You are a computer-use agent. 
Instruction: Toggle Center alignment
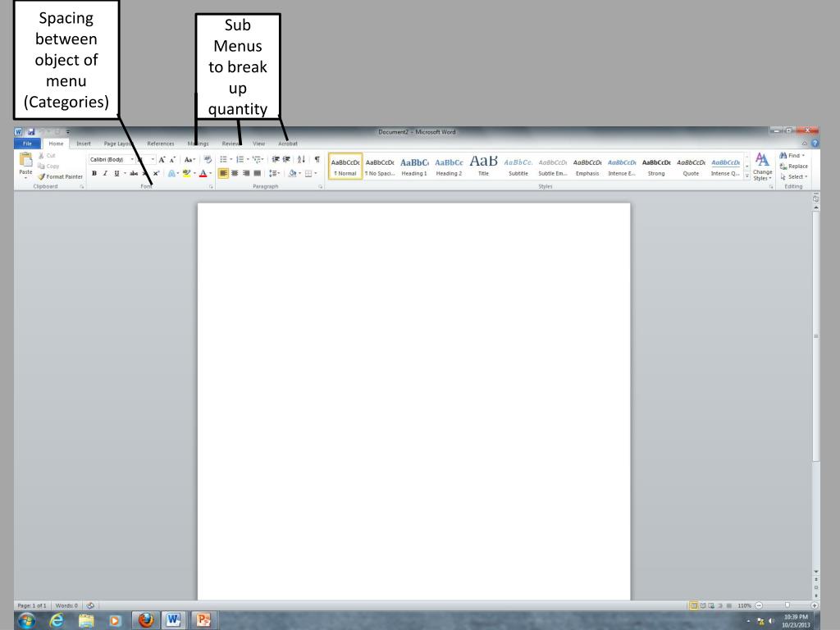235,173
